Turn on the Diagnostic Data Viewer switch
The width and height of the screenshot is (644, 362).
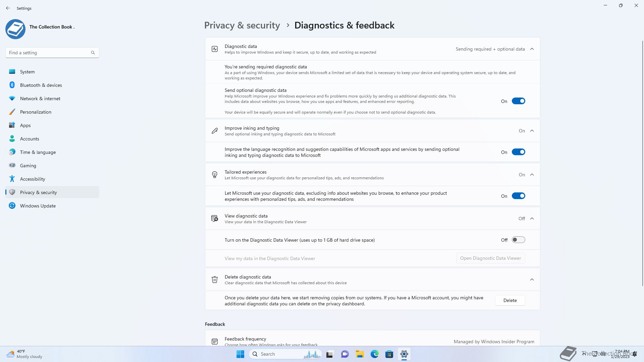pos(518,240)
